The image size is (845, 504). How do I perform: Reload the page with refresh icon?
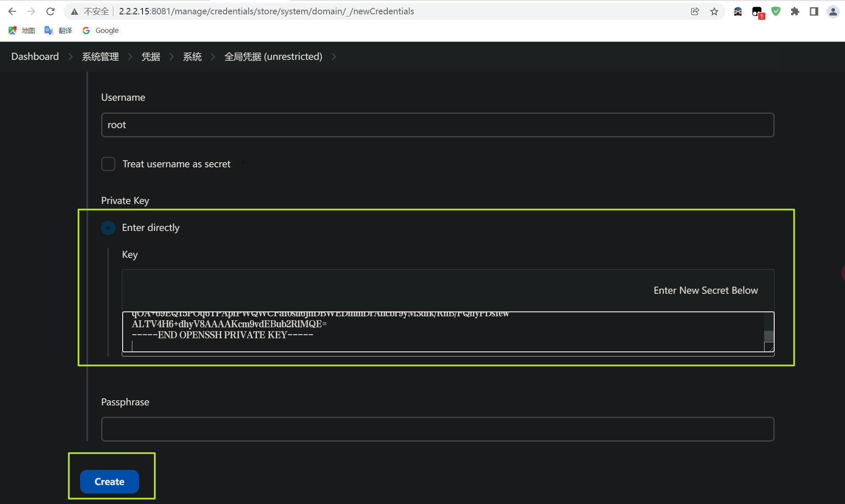tap(50, 11)
